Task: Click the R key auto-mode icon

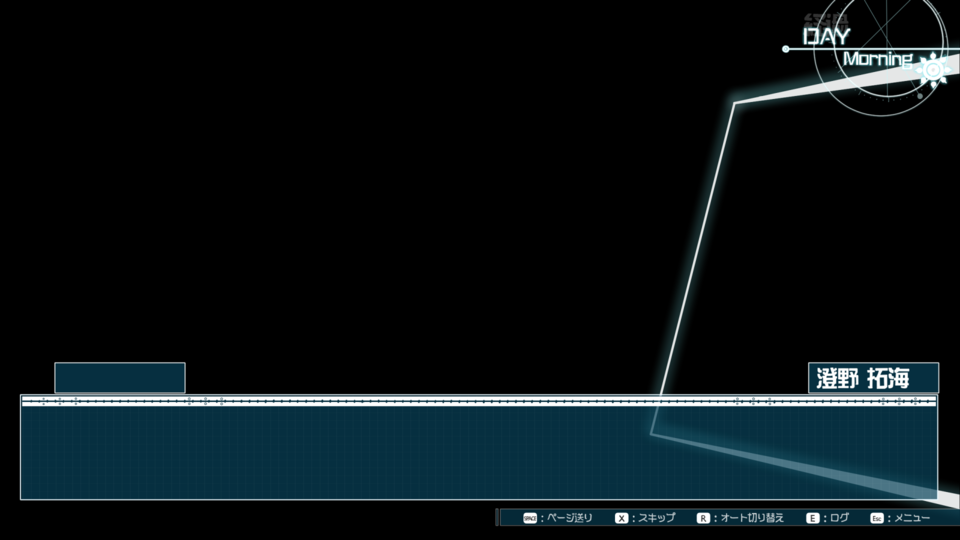Action: click(x=703, y=518)
